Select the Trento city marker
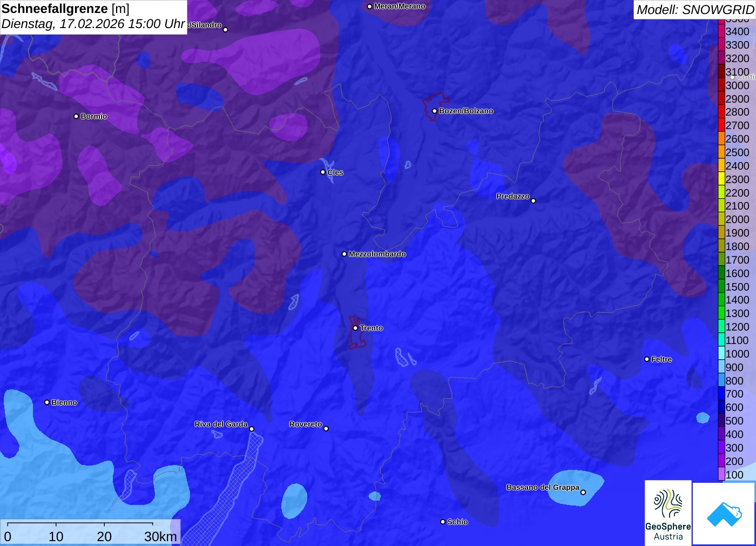 coord(355,328)
